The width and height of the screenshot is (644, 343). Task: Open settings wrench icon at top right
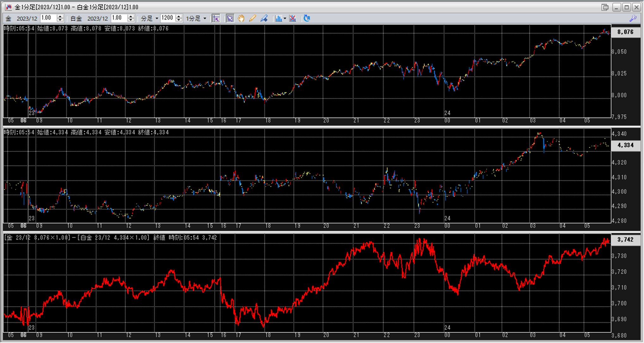click(x=633, y=18)
